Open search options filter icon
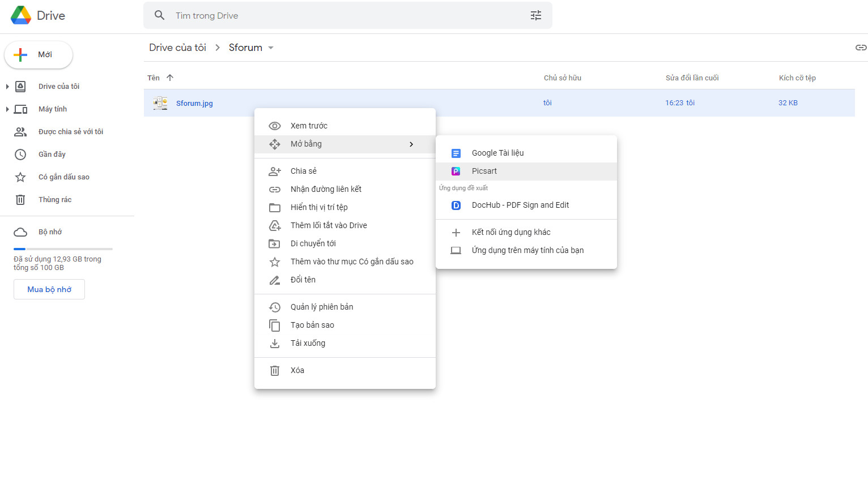The image size is (868, 484). coord(535,15)
